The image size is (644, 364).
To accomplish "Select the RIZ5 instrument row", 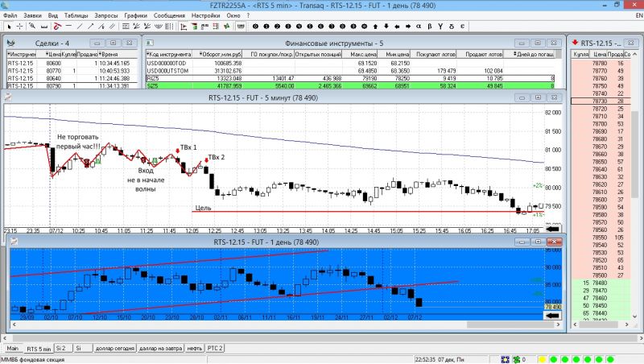I will [350, 78].
